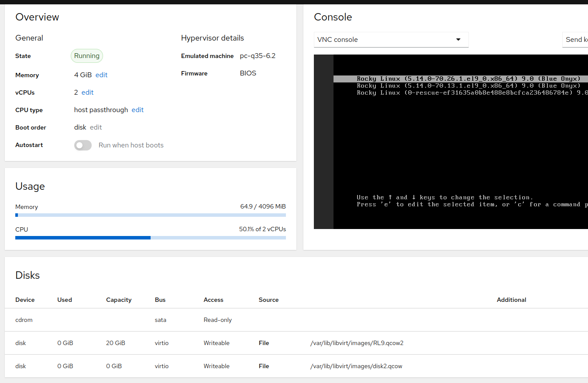Edit the vCPUs setting
This screenshot has width=588, height=383.
click(87, 92)
